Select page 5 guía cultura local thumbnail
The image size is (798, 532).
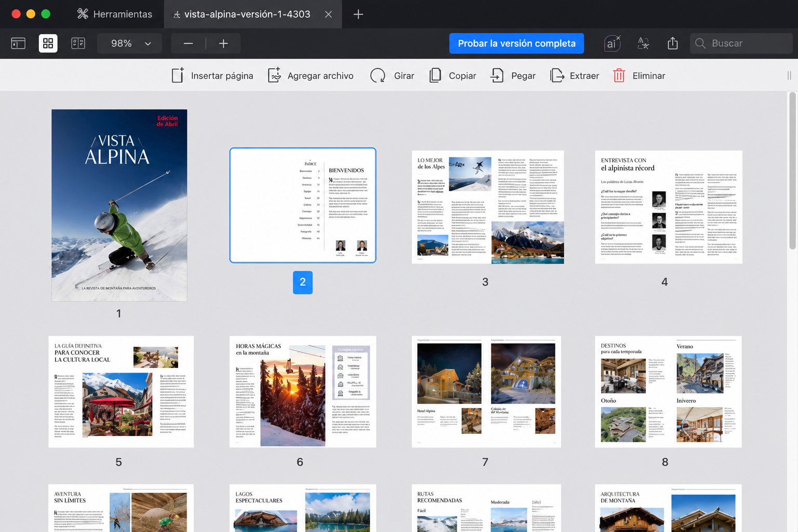pyautogui.click(x=121, y=392)
